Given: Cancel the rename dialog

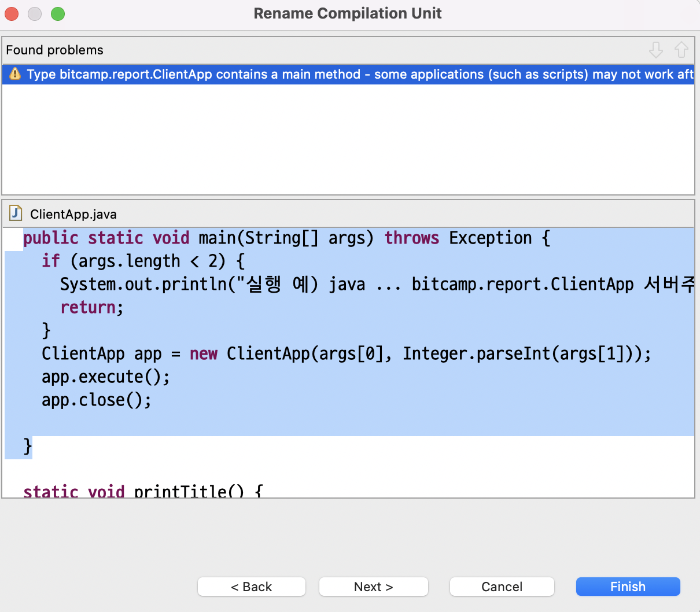Looking at the screenshot, I should point(502,587).
